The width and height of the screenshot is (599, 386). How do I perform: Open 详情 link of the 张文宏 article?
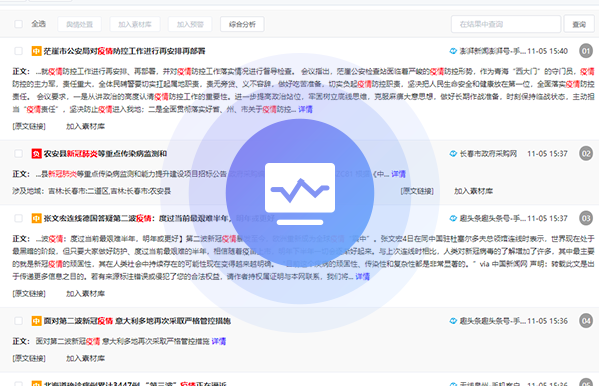[363, 276]
